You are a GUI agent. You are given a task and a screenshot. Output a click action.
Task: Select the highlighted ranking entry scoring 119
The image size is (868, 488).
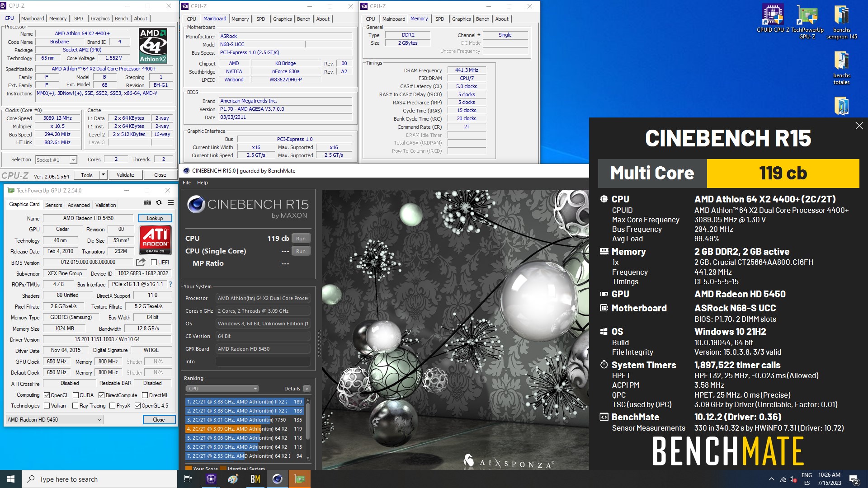245,429
